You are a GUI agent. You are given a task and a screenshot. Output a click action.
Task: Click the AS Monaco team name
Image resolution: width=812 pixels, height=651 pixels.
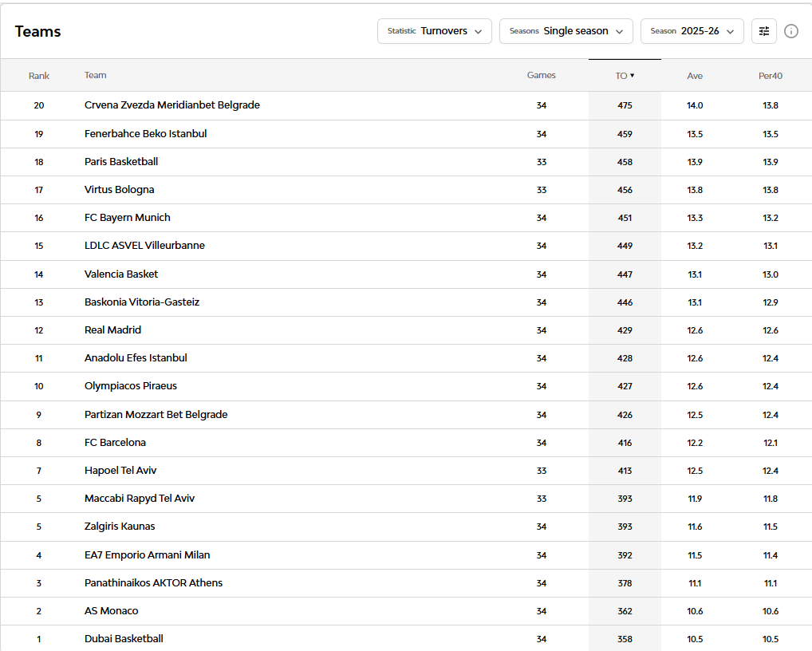[x=112, y=610]
